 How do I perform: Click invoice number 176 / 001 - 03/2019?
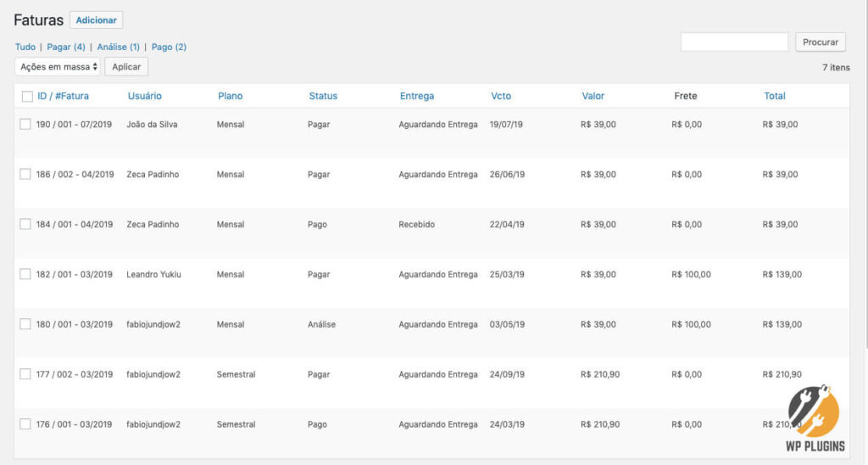click(75, 424)
